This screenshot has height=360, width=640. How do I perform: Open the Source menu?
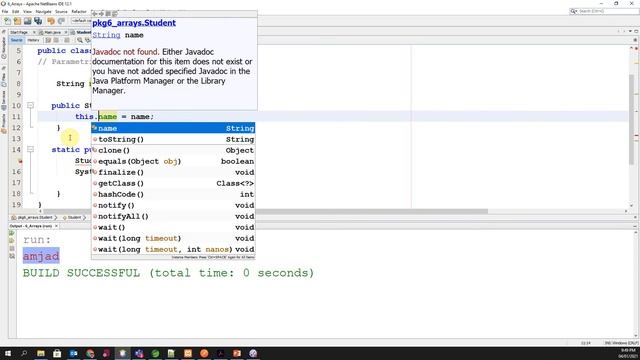click(x=61, y=11)
